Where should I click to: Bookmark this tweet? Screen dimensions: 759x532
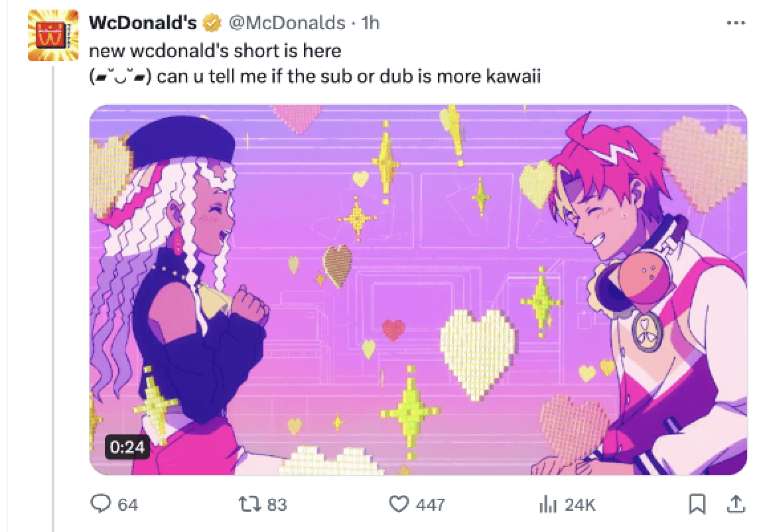click(x=697, y=504)
